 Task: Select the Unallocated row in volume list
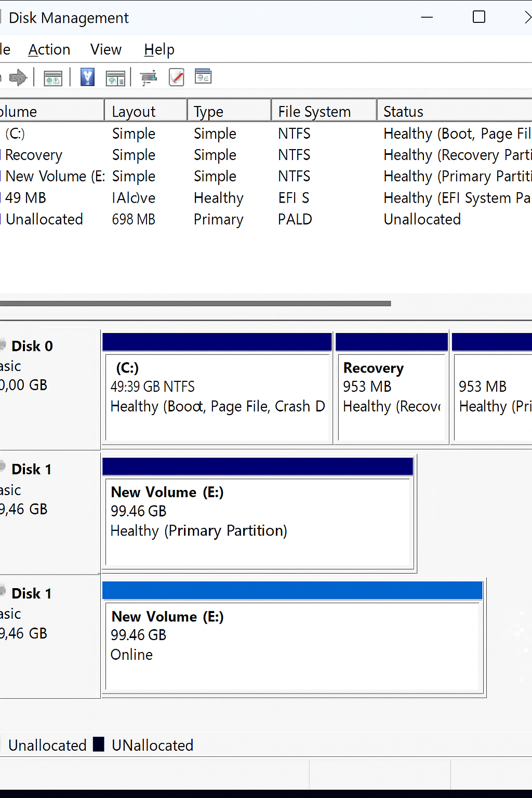266,219
